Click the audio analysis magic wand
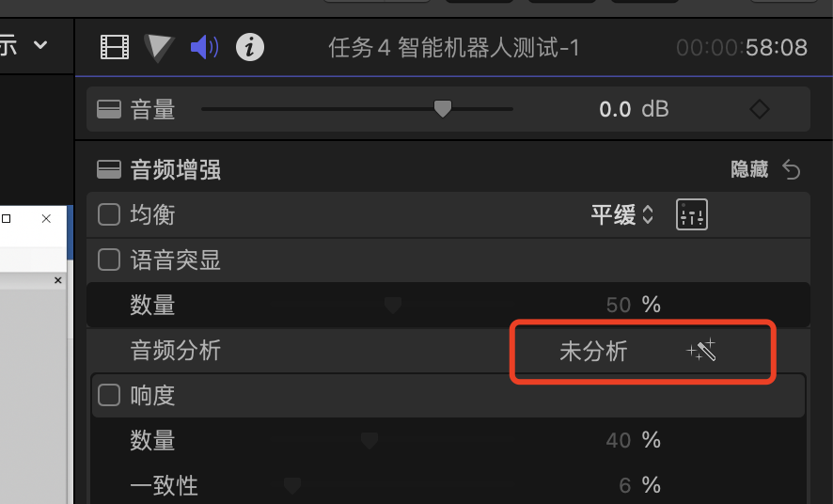Screen dimensions: 833x504 click(x=701, y=351)
